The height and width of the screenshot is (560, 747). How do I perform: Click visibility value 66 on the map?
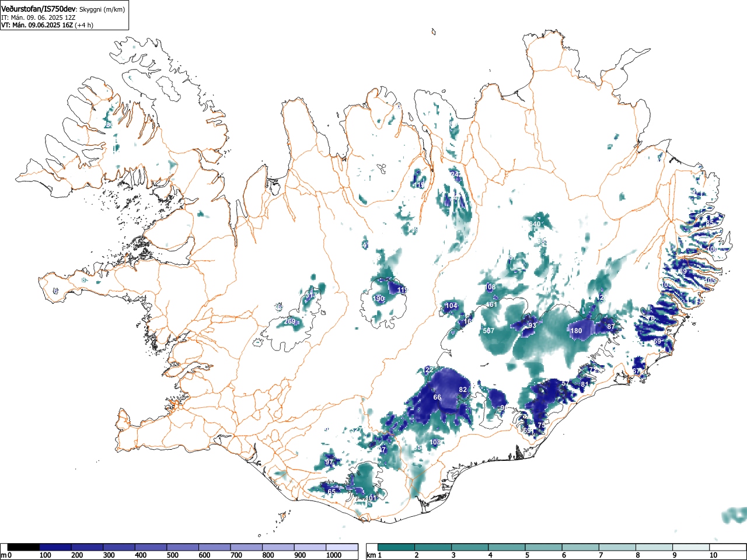tap(437, 397)
